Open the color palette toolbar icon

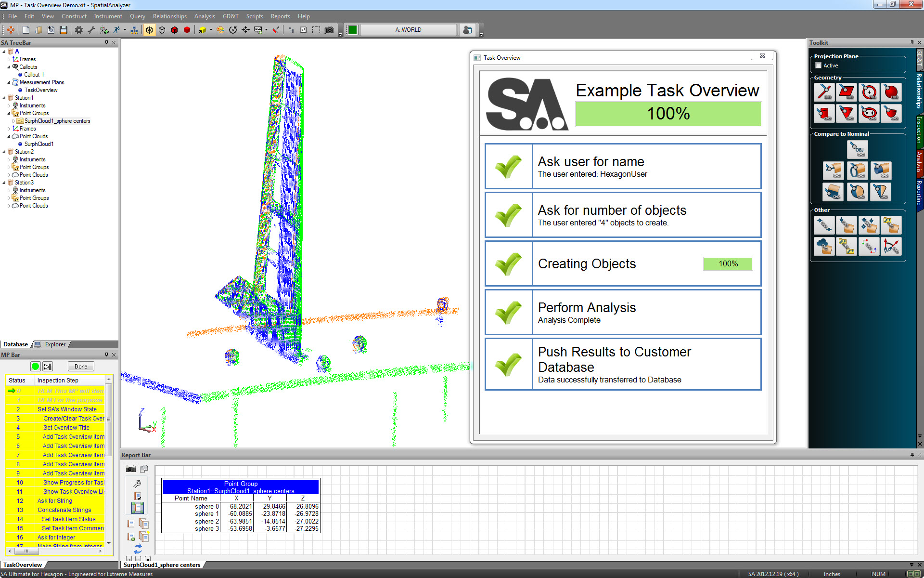click(x=220, y=30)
